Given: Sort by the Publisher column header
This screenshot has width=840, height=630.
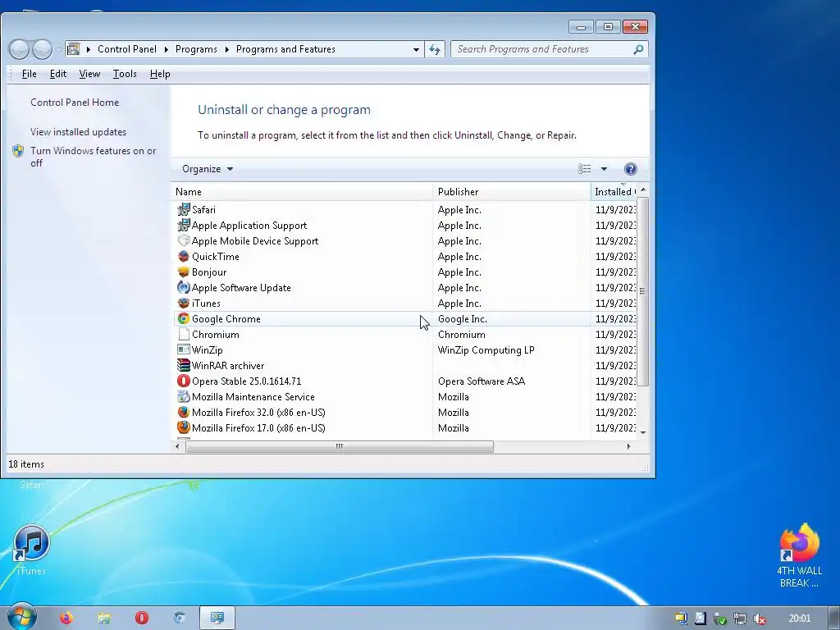Looking at the screenshot, I should (512, 192).
